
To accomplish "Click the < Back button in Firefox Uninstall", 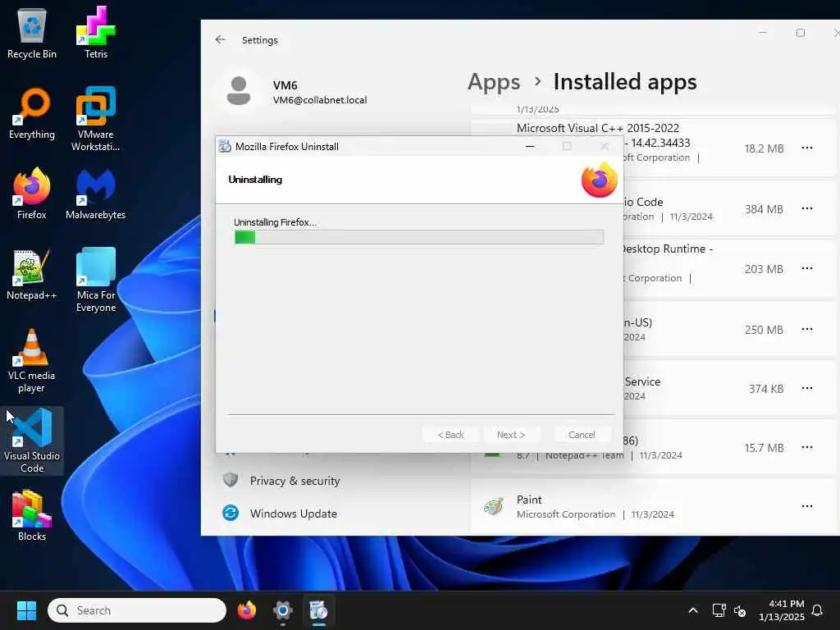I will (450, 435).
